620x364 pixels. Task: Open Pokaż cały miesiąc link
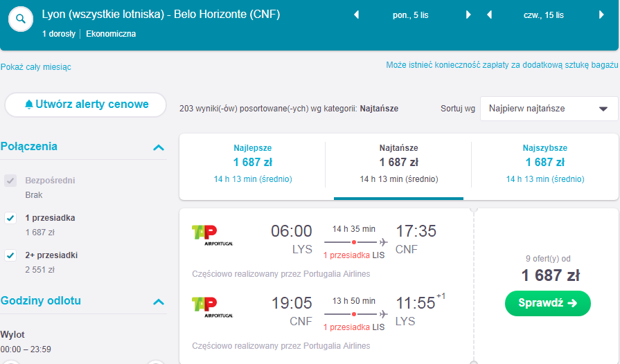click(x=35, y=67)
